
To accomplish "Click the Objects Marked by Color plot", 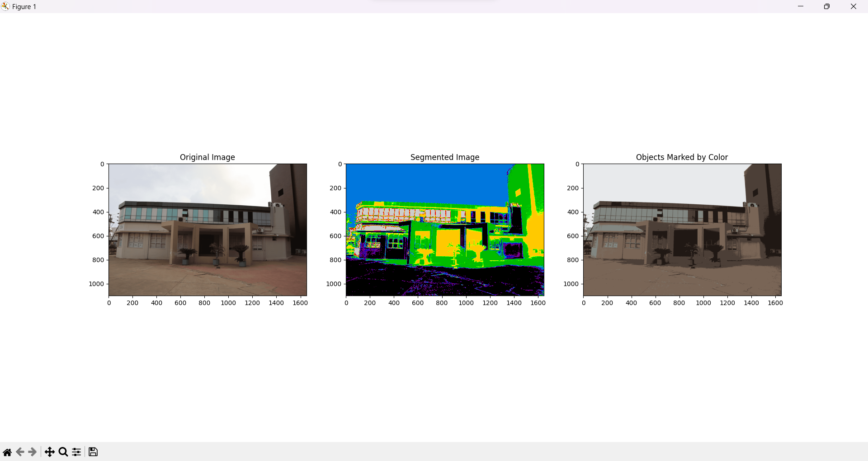I will coord(682,230).
